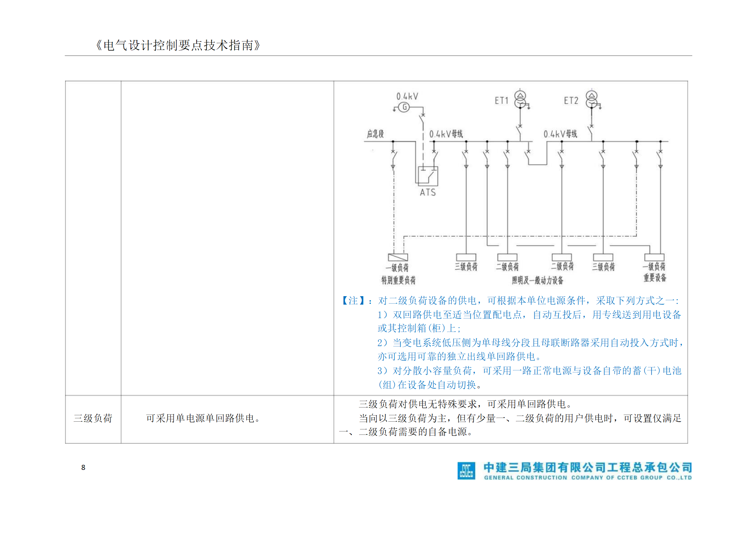Click the generator G symbol
The height and width of the screenshot is (535, 756).
[x=404, y=107]
